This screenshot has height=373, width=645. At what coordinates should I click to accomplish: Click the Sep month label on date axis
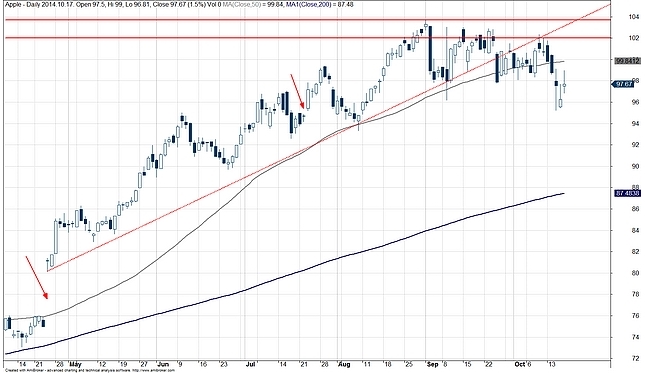click(433, 364)
